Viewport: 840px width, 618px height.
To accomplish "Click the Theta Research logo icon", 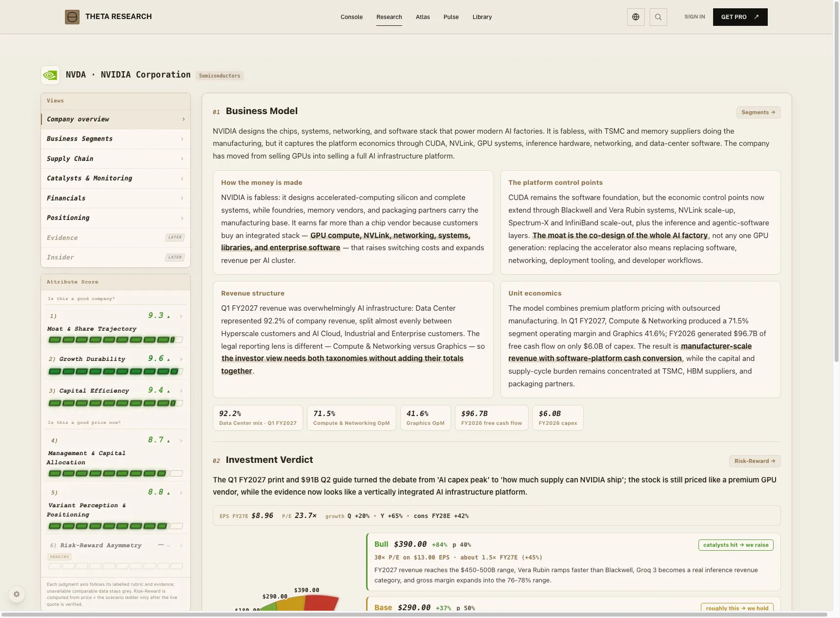I will [72, 17].
